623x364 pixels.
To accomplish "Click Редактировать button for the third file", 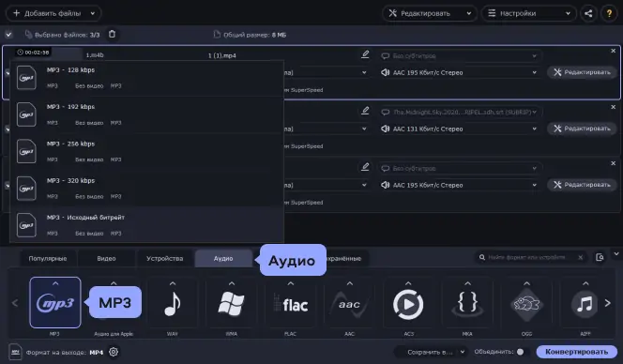I will pyautogui.click(x=583, y=185).
